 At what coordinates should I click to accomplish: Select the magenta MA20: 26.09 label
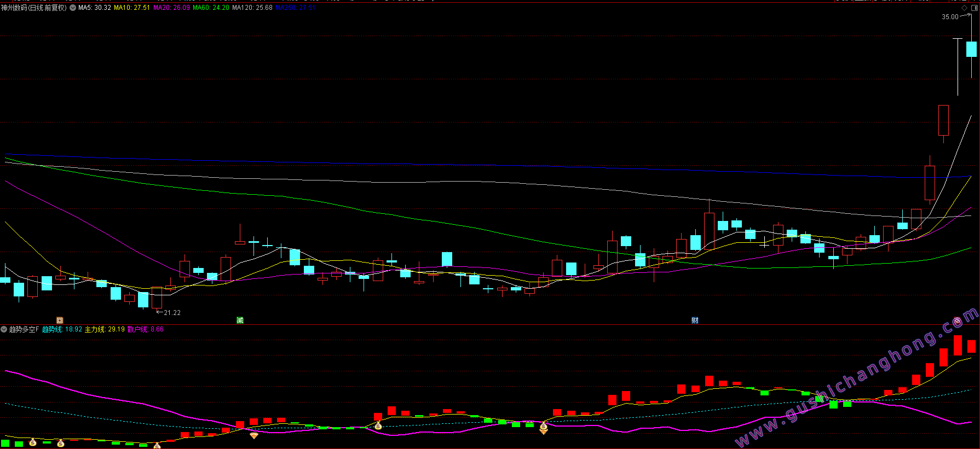tap(171, 8)
